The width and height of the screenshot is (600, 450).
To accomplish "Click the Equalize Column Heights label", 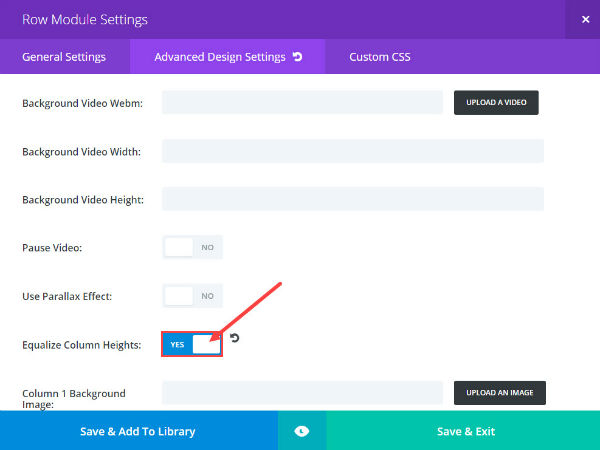I will (x=82, y=345).
